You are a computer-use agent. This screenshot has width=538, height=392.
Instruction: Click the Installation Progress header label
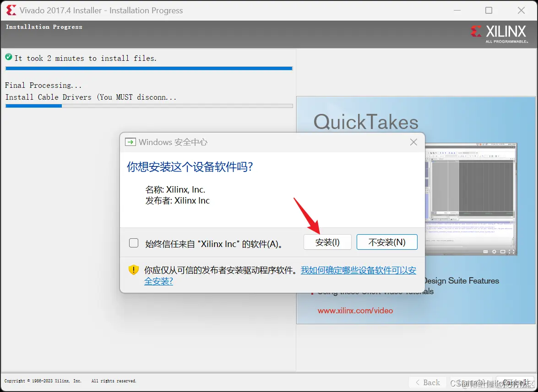44,27
